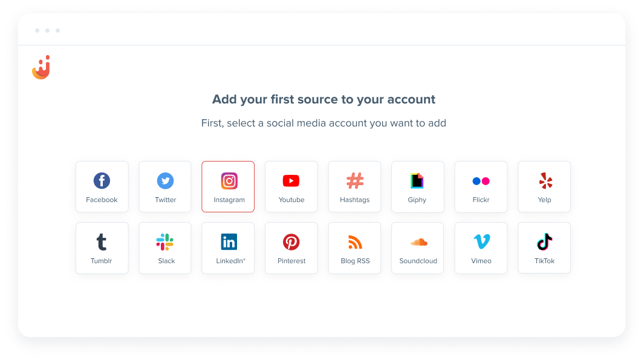Select the Hashtags source tile
Viewport: 644px width, 360px height.
point(354,186)
